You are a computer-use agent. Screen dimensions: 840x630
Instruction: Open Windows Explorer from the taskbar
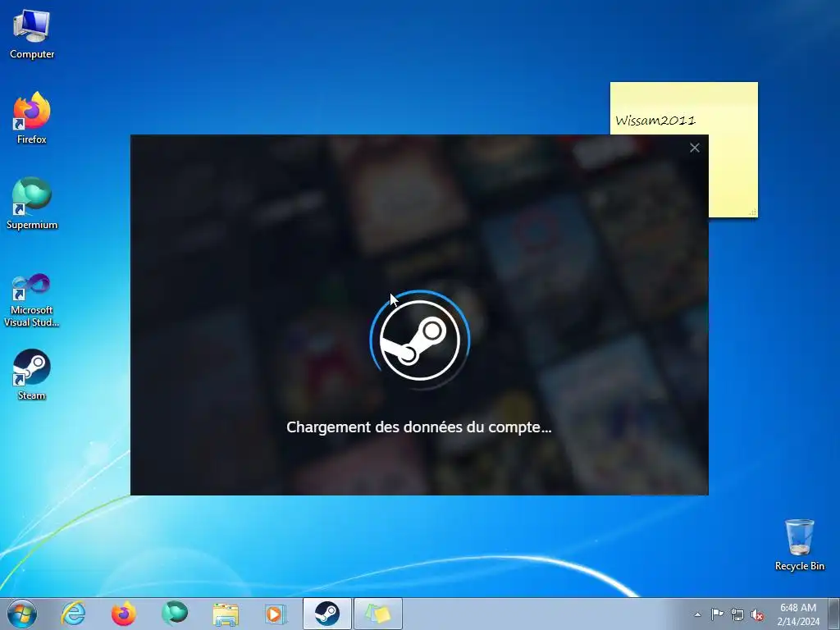point(225,614)
